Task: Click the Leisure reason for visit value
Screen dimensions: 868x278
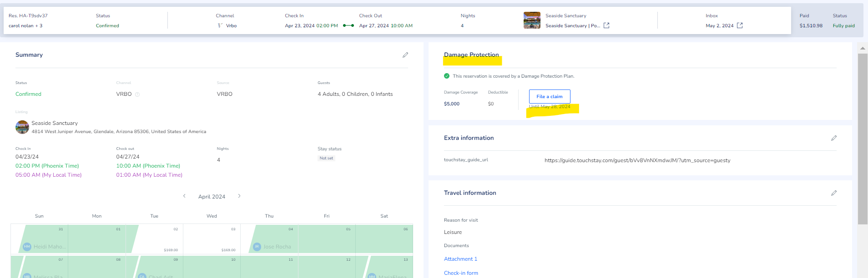Action: tap(453, 232)
